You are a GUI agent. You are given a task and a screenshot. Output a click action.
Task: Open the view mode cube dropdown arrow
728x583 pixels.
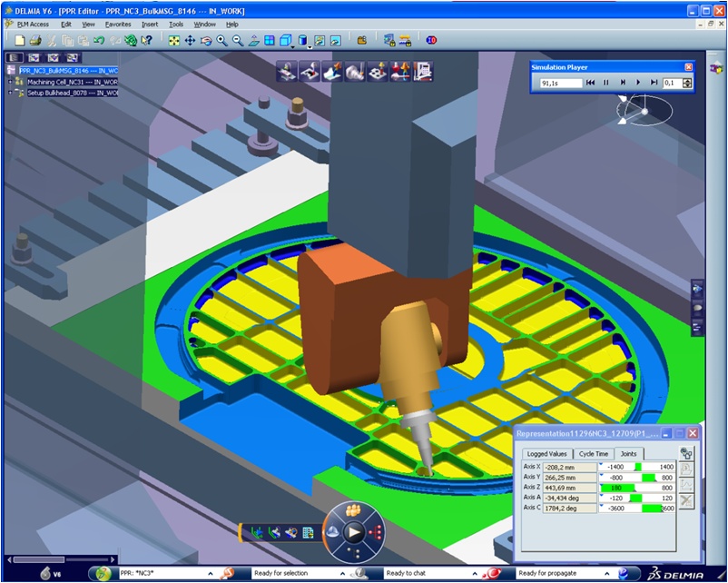pos(293,47)
